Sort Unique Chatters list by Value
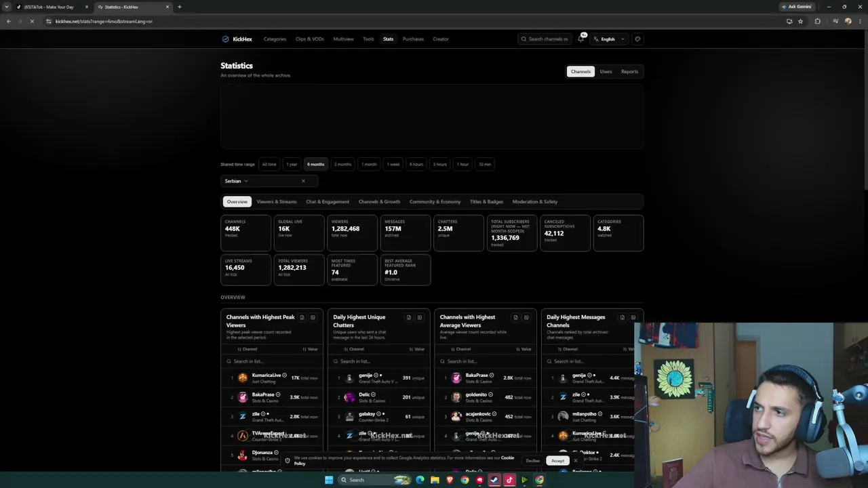The height and width of the screenshot is (488, 868). 417,349
